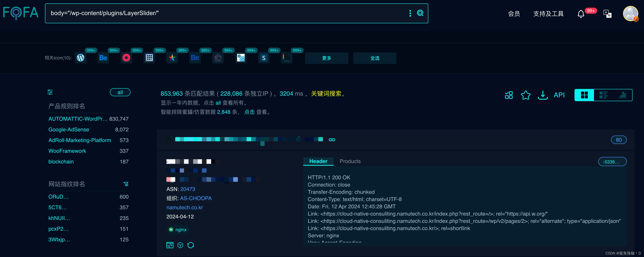Open the API link
644x257 pixels.
coord(559,95)
